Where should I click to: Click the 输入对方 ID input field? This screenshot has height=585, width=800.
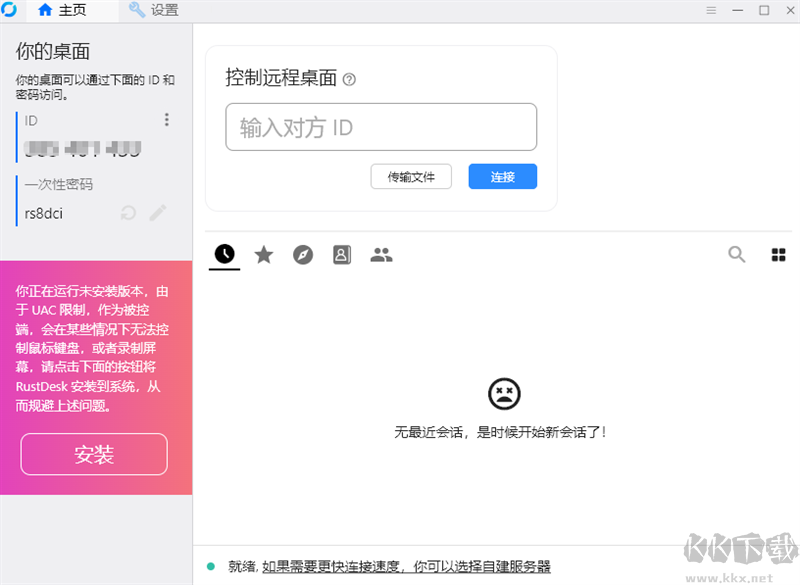pos(381,127)
